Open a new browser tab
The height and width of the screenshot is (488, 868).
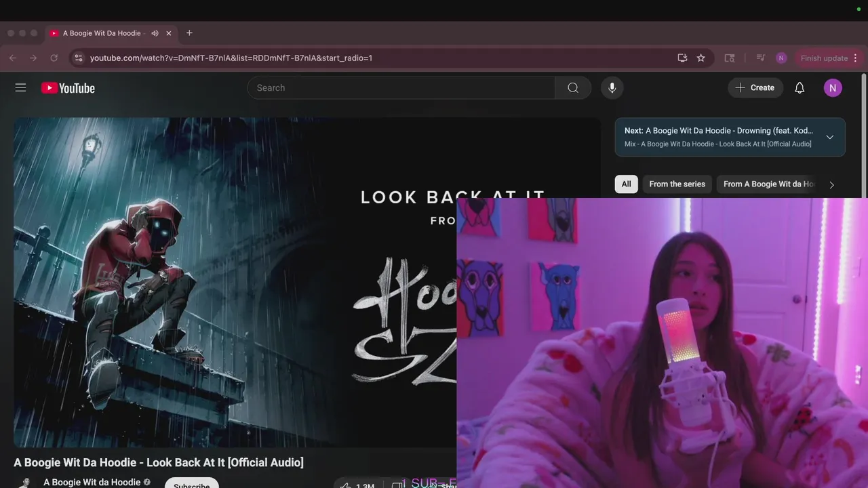[189, 33]
